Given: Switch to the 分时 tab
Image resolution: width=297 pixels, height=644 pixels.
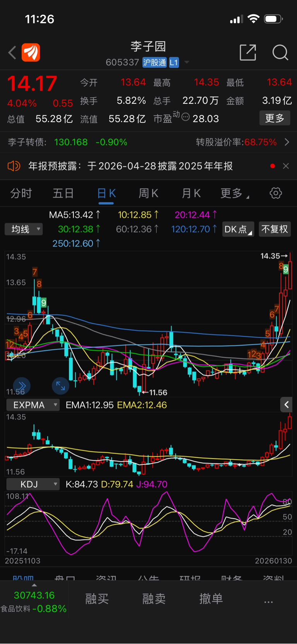Looking at the screenshot, I should (x=21, y=193).
